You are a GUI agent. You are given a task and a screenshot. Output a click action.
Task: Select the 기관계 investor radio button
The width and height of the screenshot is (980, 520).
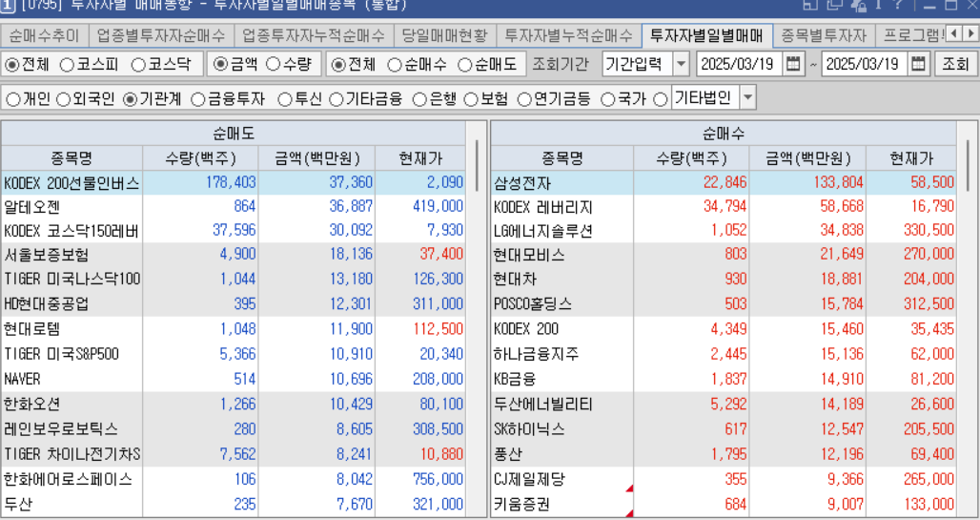pos(130,99)
